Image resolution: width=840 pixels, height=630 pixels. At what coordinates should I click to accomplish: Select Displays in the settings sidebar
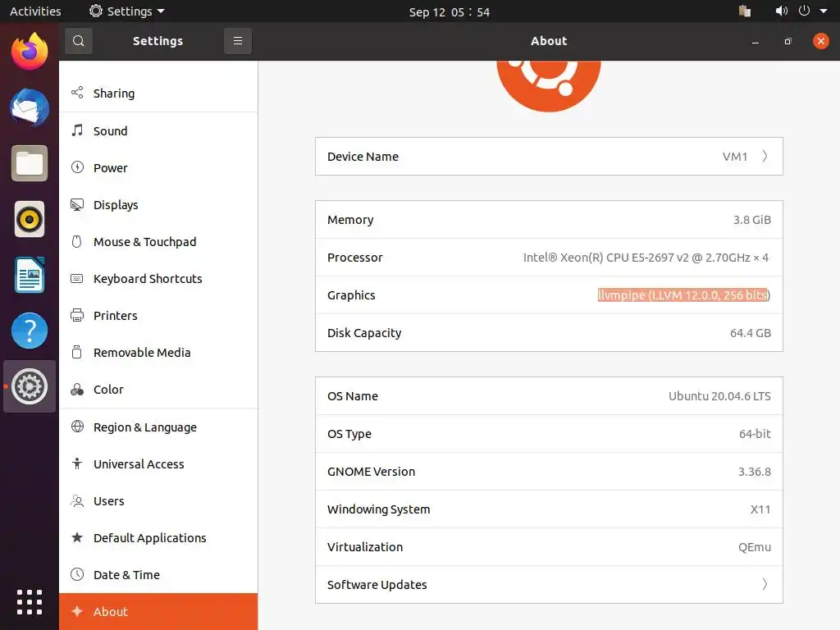coord(158,204)
